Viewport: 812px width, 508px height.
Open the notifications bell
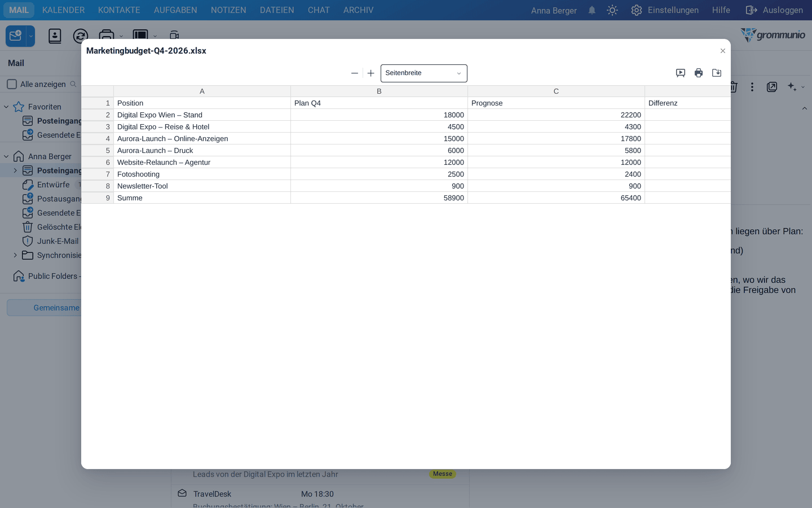[x=592, y=10]
